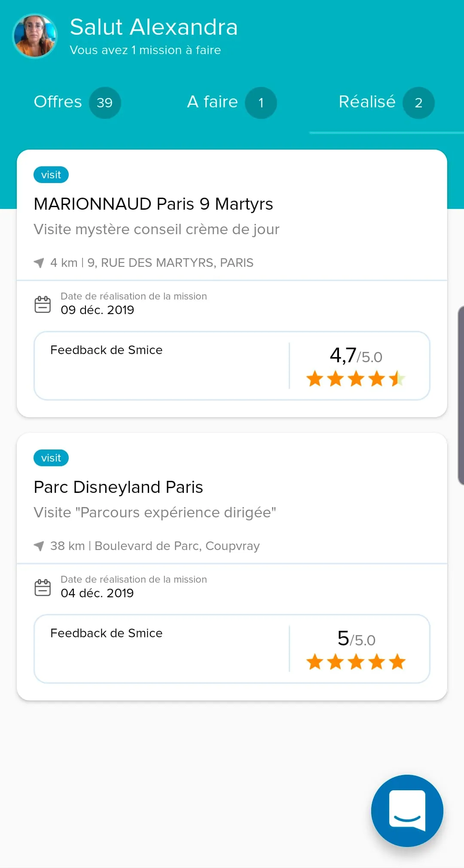This screenshot has height=868, width=464.
Task: Open the chat support bubble icon
Action: pyautogui.click(x=407, y=810)
